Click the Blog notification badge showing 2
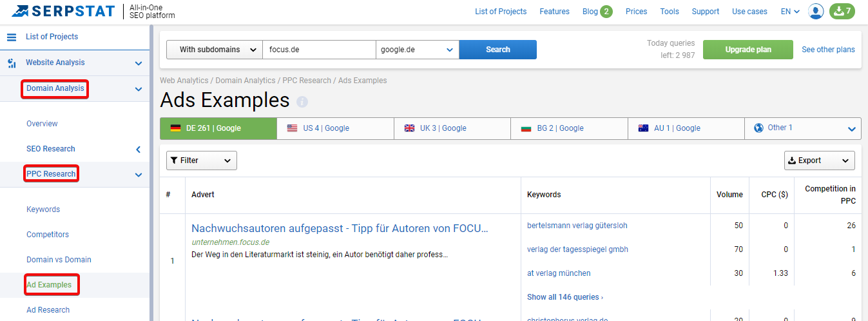The image size is (868, 321). coord(606,12)
